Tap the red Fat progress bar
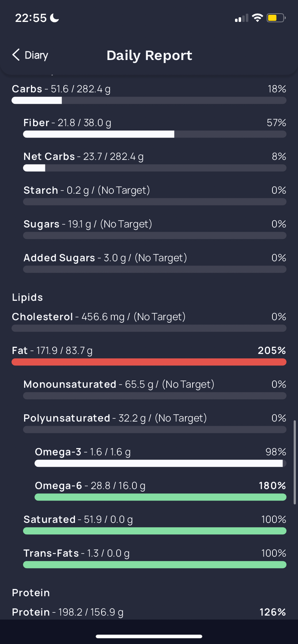The width and height of the screenshot is (298, 644). click(x=149, y=362)
